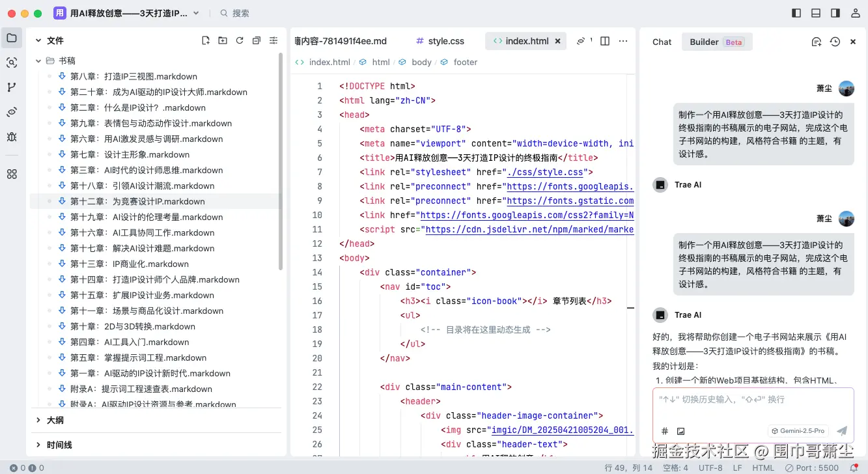This screenshot has width=868, height=474.
Task: Close the AI chat panel
Action: coord(853,42)
